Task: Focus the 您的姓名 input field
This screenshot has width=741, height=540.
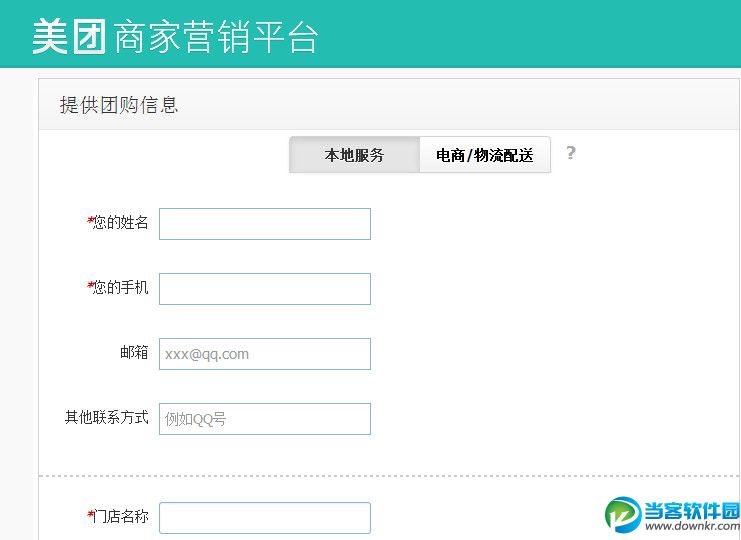Action: [x=265, y=224]
